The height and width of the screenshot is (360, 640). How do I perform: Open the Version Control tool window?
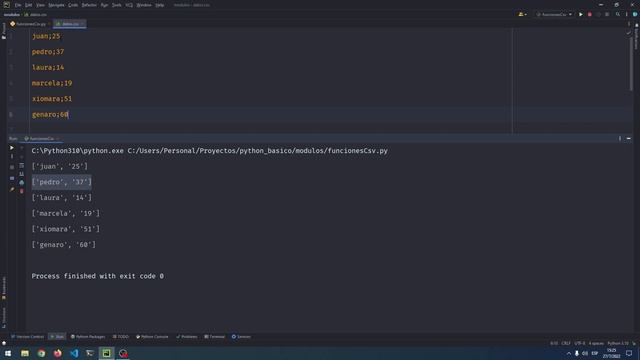[x=27, y=337]
